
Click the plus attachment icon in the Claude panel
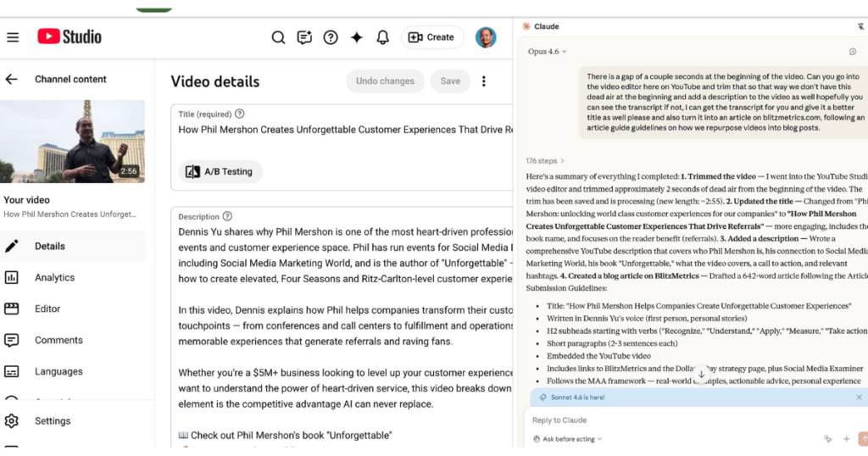pyautogui.click(x=847, y=439)
